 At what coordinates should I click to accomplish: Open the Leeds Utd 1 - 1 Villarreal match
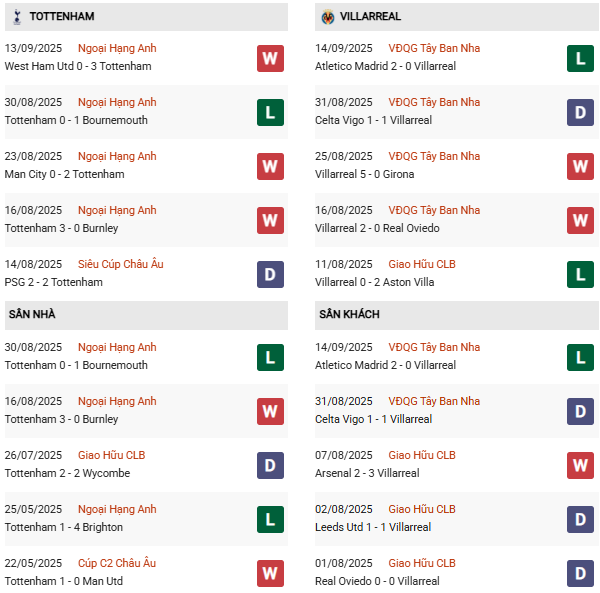373,527
